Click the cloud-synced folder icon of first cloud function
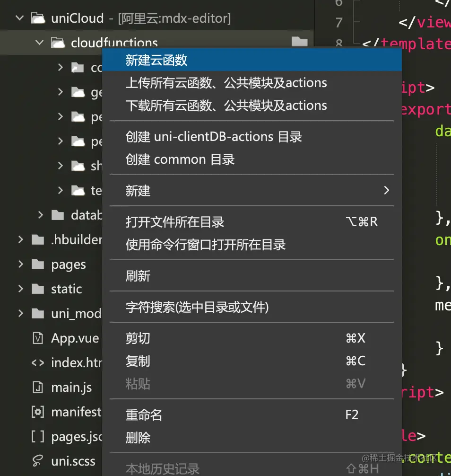This screenshot has height=476, width=451. click(77, 67)
